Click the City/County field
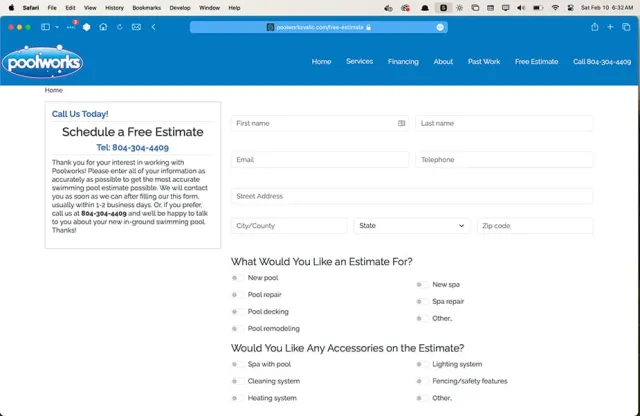Image resolution: width=640 pixels, height=416 pixels. [289, 226]
